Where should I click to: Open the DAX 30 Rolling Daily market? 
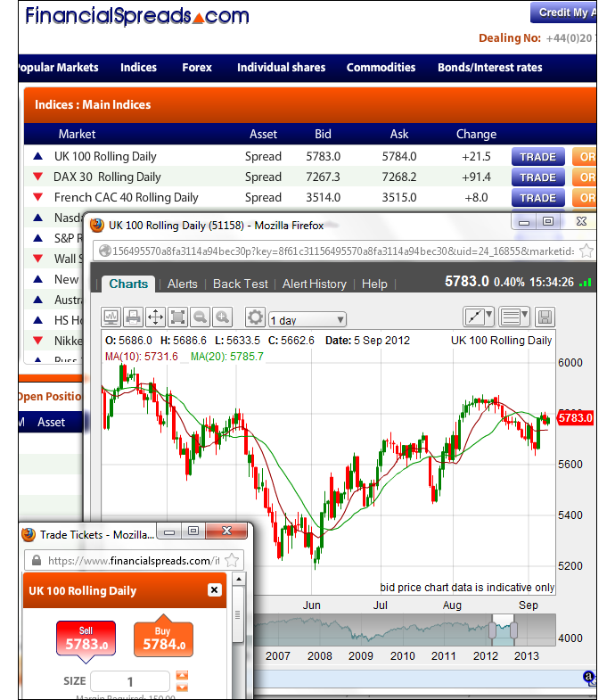pyautogui.click(x=107, y=177)
